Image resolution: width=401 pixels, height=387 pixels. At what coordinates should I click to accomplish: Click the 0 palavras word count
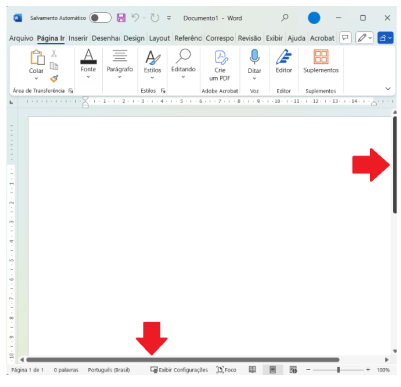pyautogui.click(x=66, y=370)
